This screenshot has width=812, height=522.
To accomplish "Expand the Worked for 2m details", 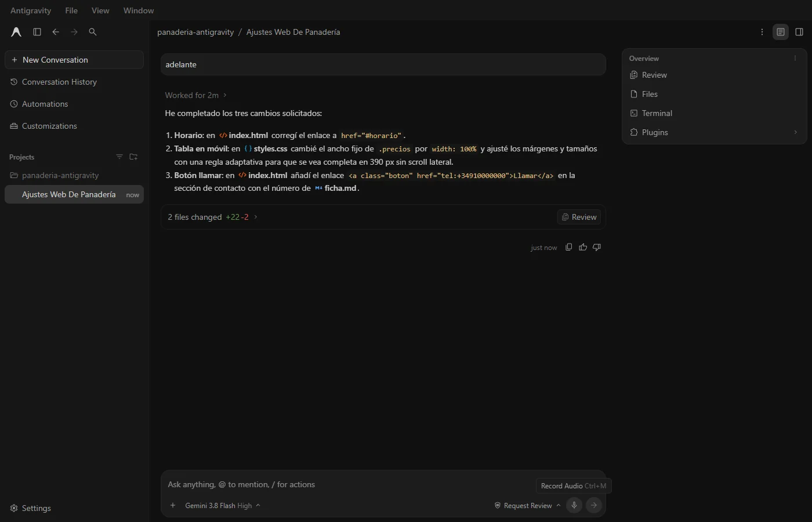I will click(195, 95).
